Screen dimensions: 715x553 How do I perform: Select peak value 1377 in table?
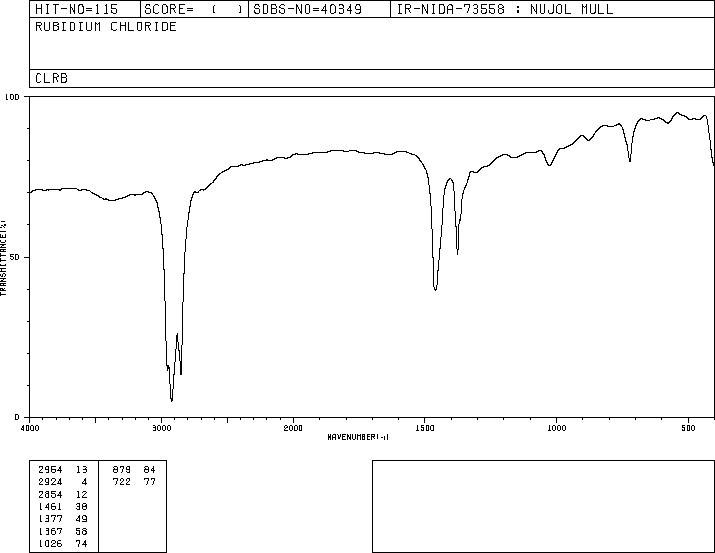click(x=50, y=519)
